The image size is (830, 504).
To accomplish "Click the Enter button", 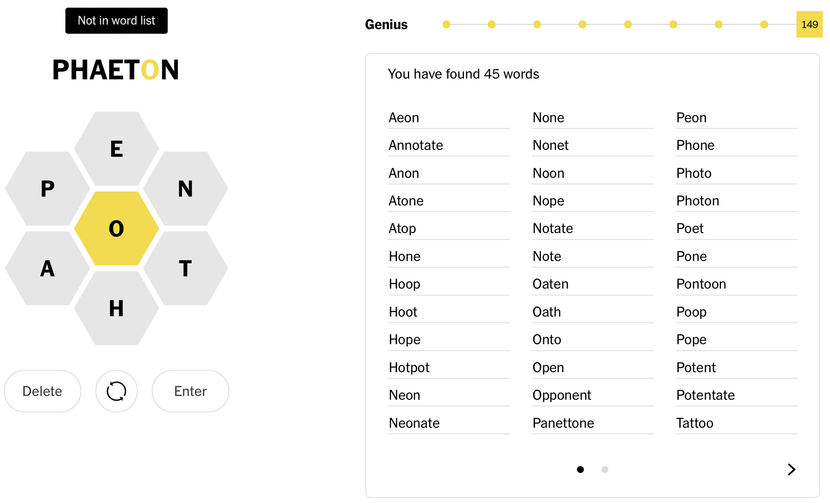I will 191,391.
